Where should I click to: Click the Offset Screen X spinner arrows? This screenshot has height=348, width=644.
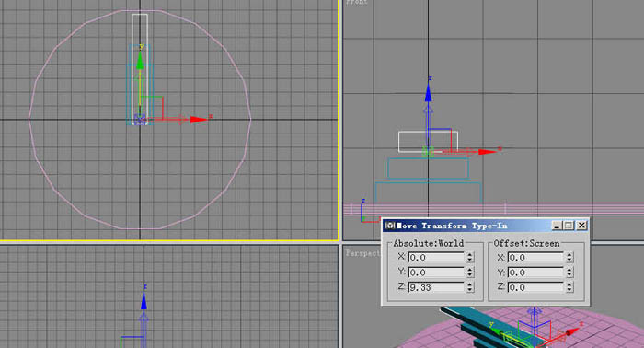coord(569,258)
